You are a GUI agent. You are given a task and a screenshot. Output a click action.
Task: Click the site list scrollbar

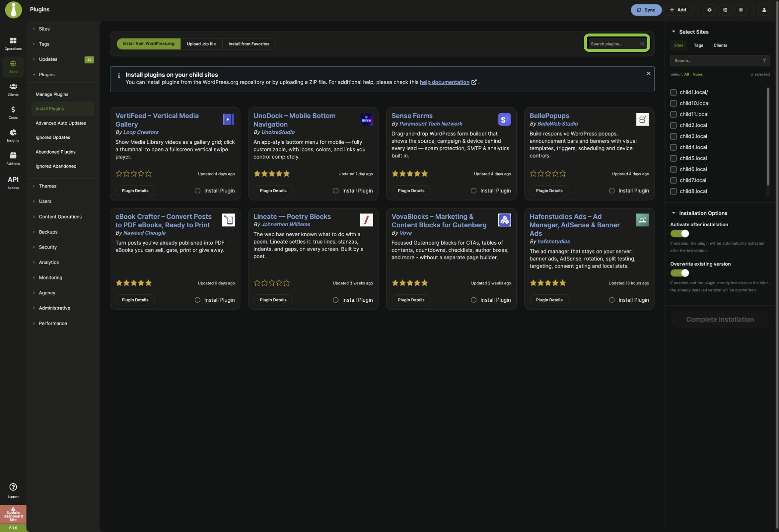point(768,136)
